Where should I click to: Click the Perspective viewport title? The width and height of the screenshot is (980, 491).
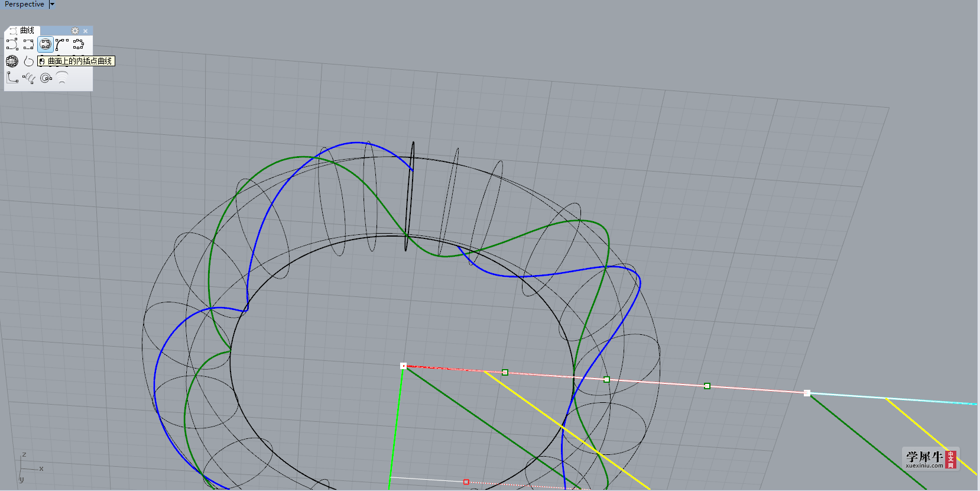point(24,4)
